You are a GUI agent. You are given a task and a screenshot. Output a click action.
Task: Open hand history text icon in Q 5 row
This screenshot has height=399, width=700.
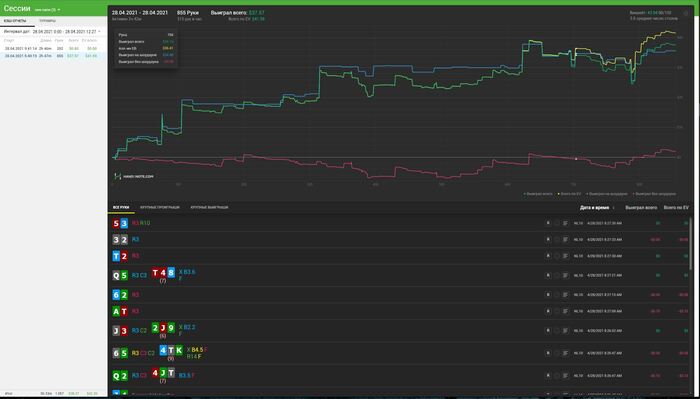coord(565,275)
